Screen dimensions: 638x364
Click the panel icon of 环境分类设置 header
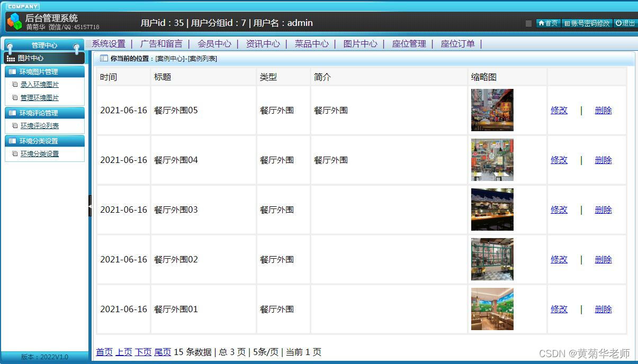click(x=12, y=141)
